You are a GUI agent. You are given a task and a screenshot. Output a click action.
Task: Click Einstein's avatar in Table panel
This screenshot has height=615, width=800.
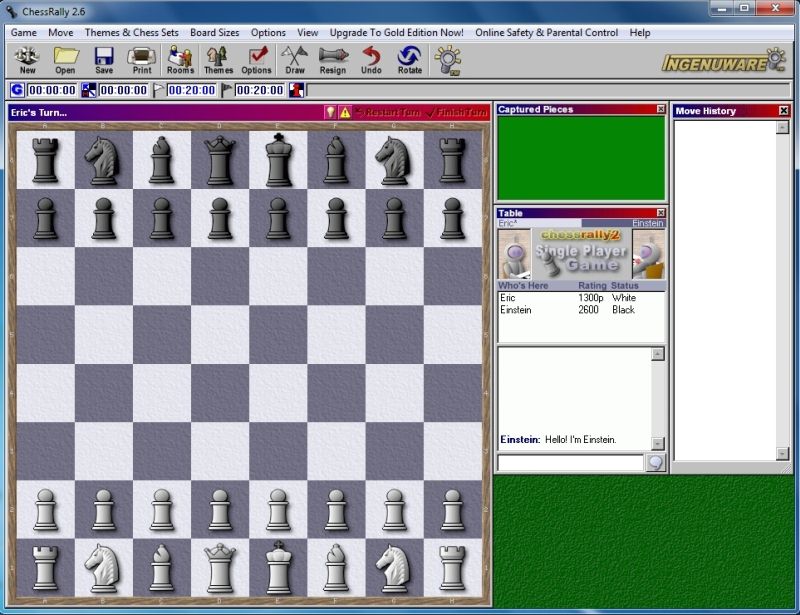pyautogui.click(x=648, y=254)
